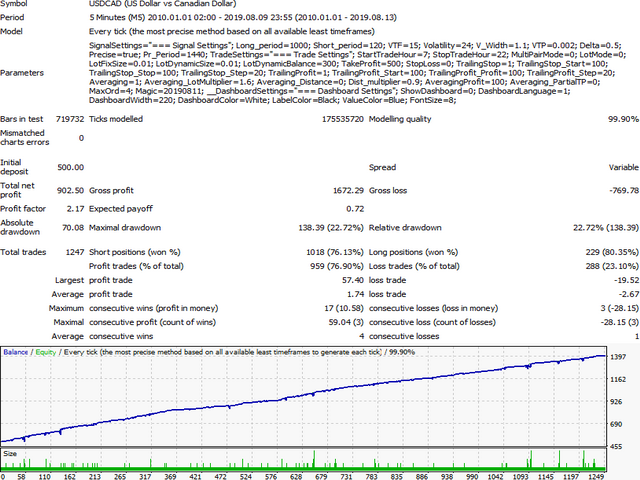Click Mismatched charts errors value 0
This screenshot has width=640, height=480.
click(81, 138)
